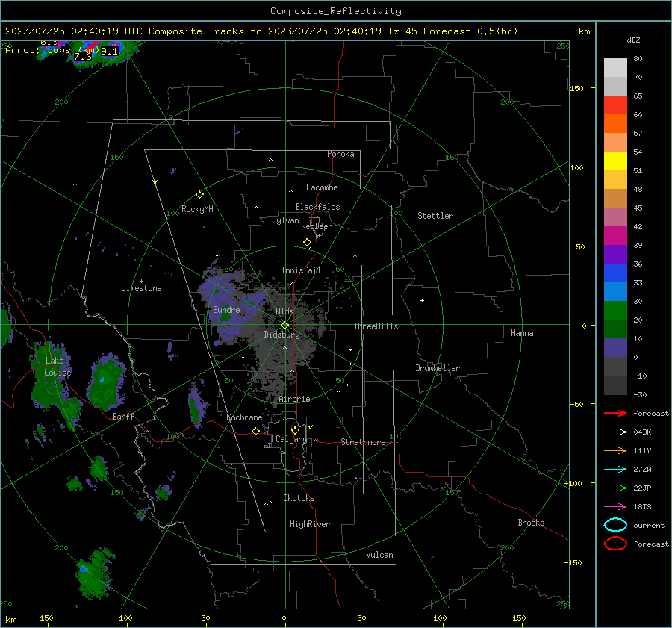Click the white asterisk marker above Limestone
The width and height of the screenshot is (672, 628).
(141, 282)
